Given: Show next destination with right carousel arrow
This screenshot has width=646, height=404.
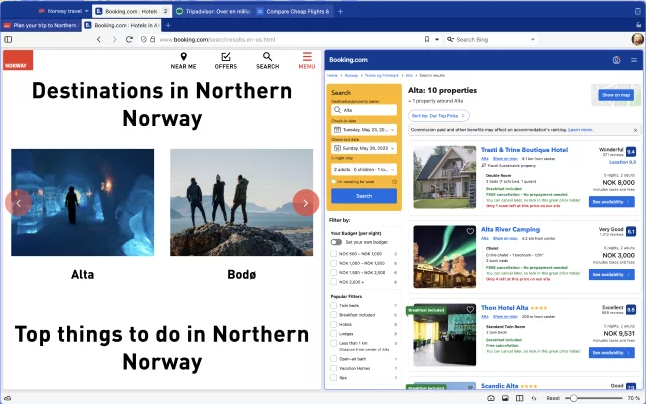Looking at the screenshot, I should click(x=306, y=203).
